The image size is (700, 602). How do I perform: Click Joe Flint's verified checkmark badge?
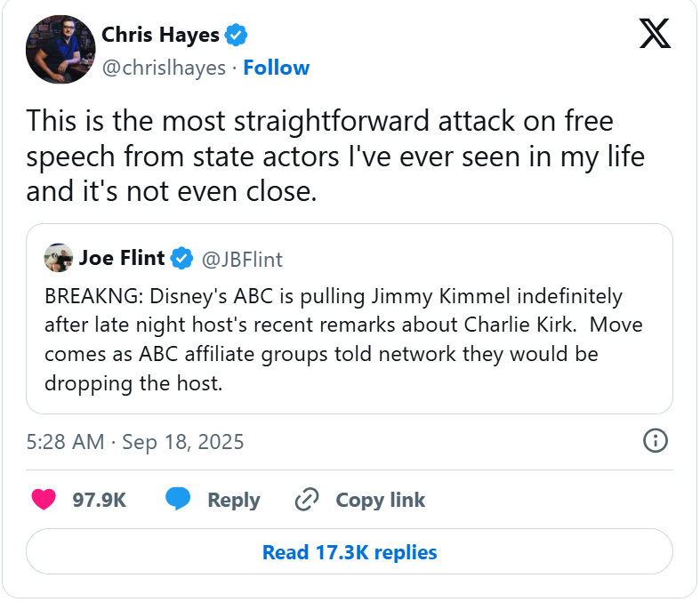coord(182,259)
